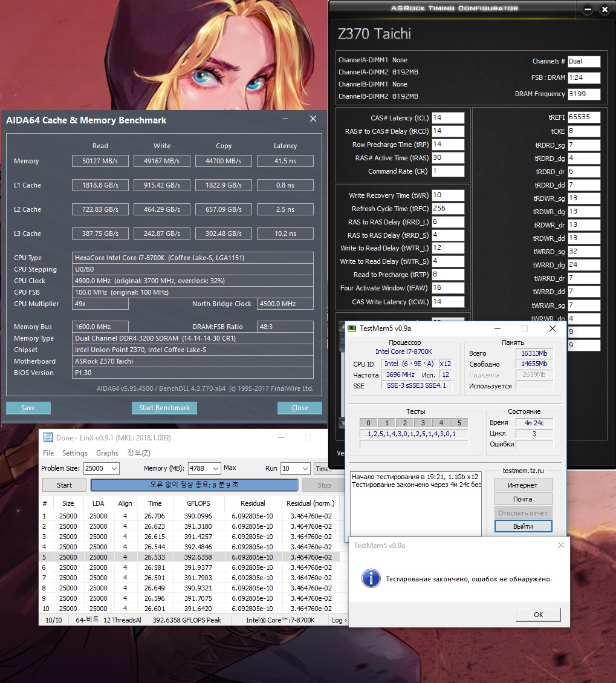Minimize the LinX window
The image size is (616, 683).
[281, 437]
